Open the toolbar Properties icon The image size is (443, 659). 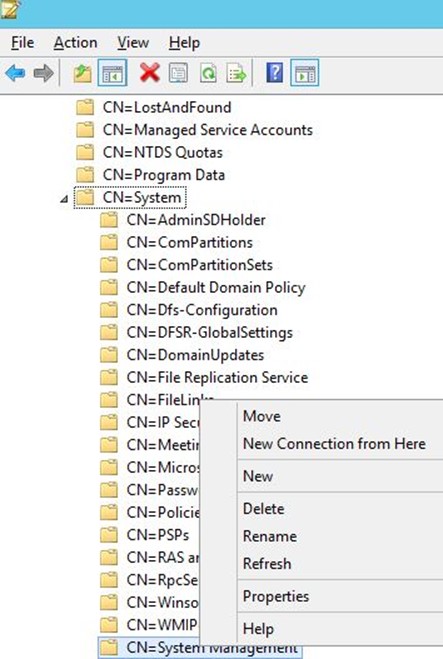tap(179, 73)
